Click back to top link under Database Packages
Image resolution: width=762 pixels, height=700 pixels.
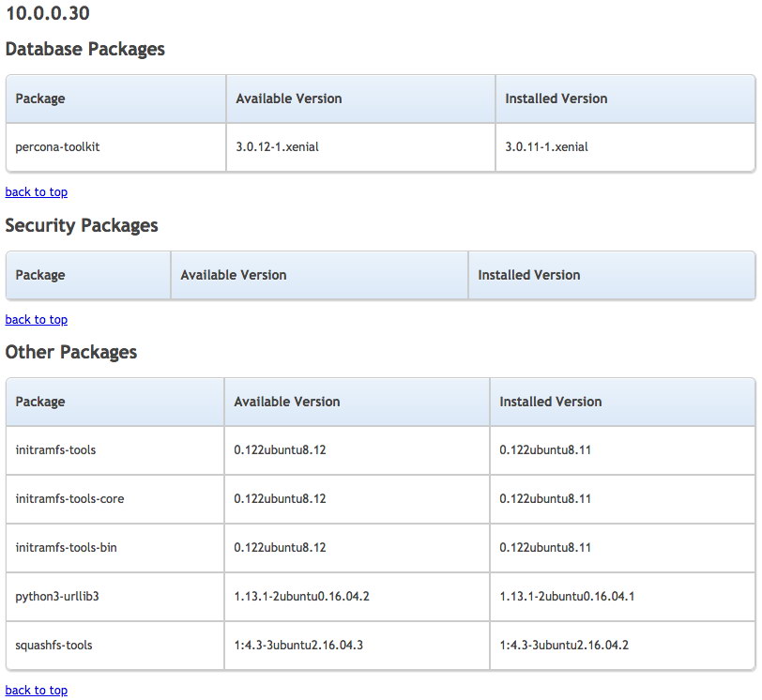point(37,191)
